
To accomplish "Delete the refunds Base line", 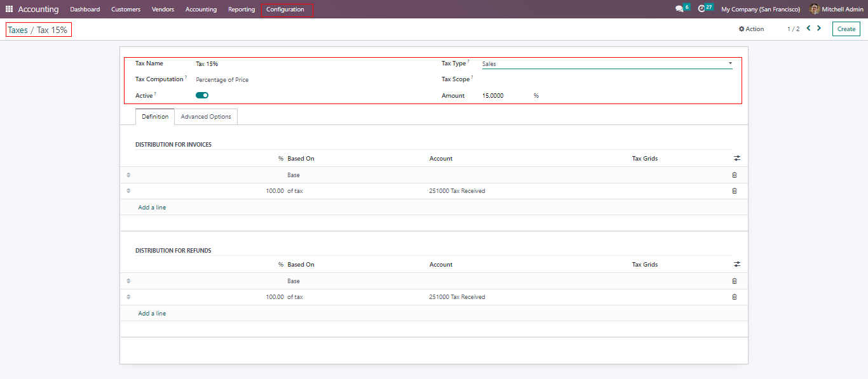I will pyautogui.click(x=735, y=281).
